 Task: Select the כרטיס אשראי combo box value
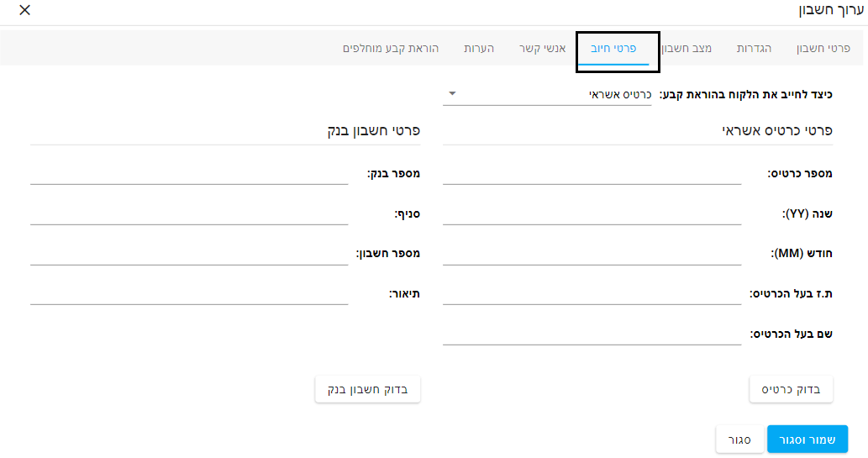click(547, 94)
